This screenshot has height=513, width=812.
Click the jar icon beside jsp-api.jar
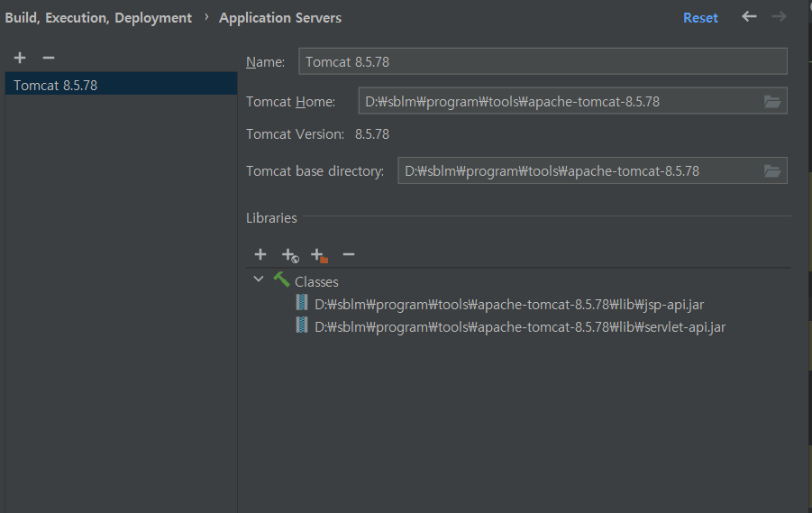[x=301, y=303]
